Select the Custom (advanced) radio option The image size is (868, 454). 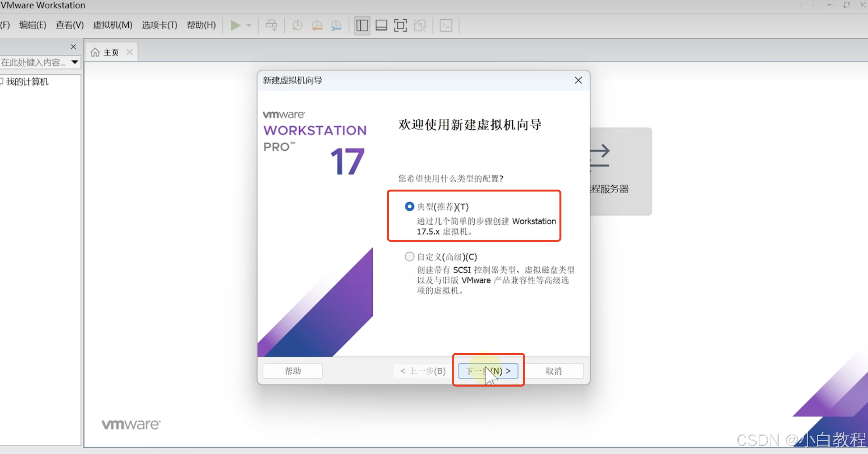point(409,257)
